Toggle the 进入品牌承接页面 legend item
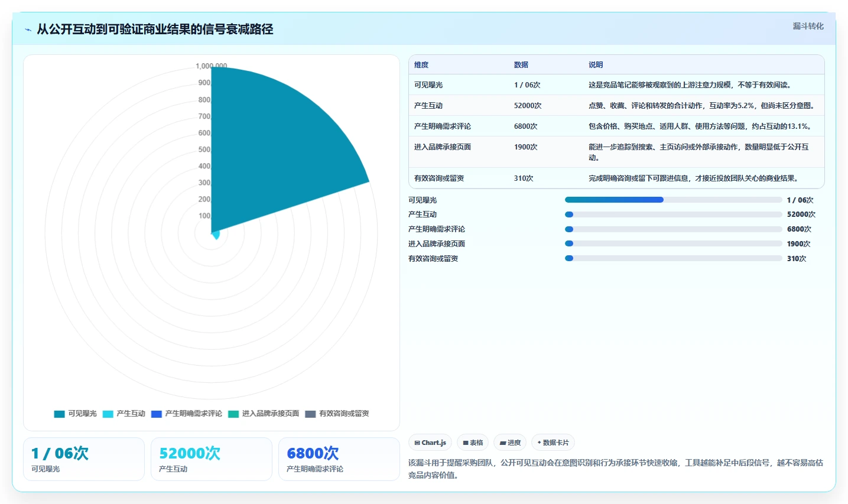Viewport: 848px width, 504px height. click(263, 414)
